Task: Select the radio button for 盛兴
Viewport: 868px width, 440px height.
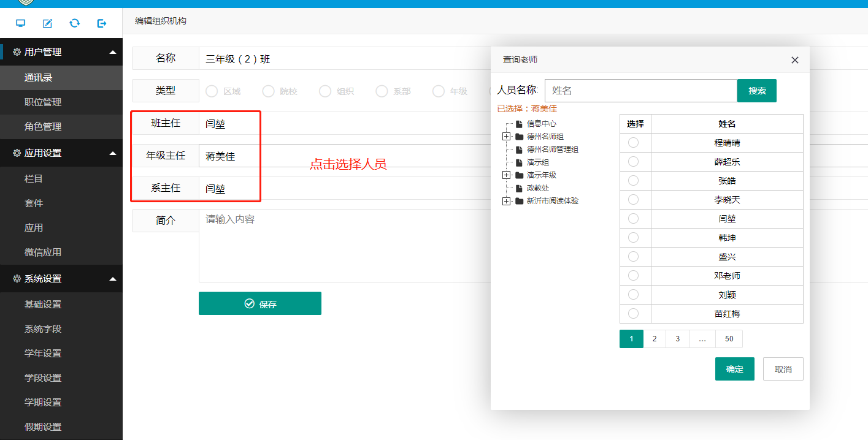Action: pyautogui.click(x=634, y=257)
